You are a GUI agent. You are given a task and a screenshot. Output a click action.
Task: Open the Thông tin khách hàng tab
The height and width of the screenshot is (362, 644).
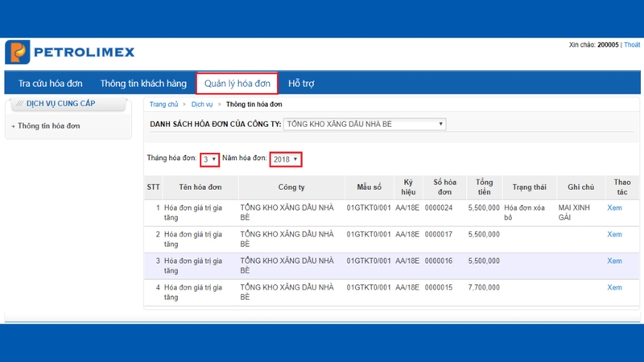(143, 84)
